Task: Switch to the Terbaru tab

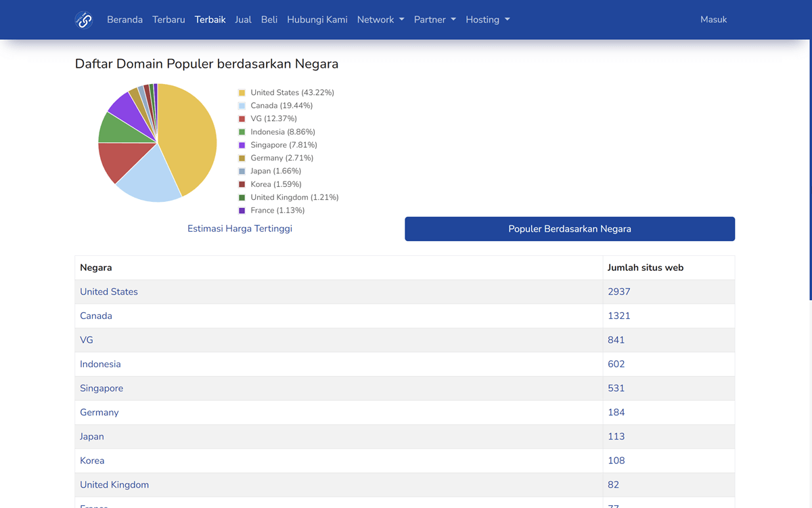Action: 168,20
